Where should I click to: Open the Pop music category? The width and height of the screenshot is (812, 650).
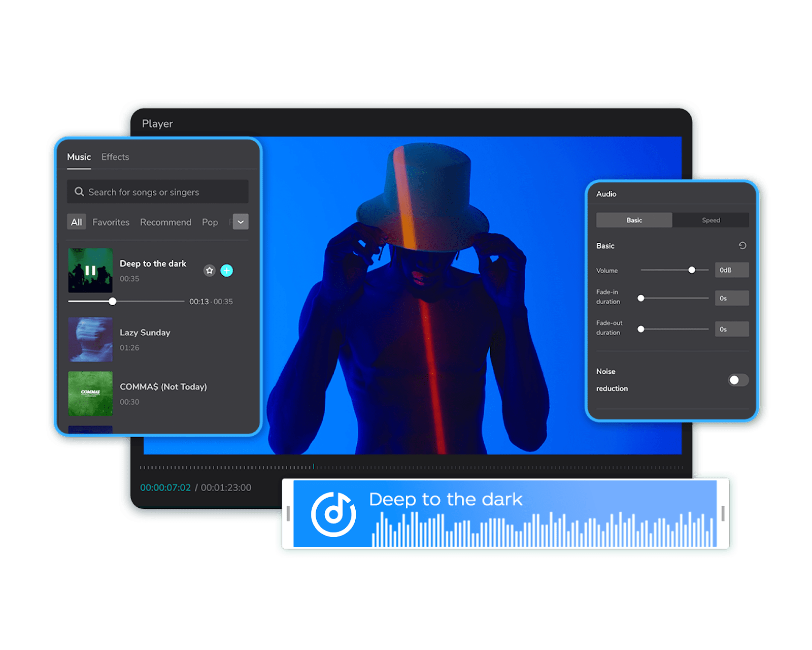click(210, 222)
